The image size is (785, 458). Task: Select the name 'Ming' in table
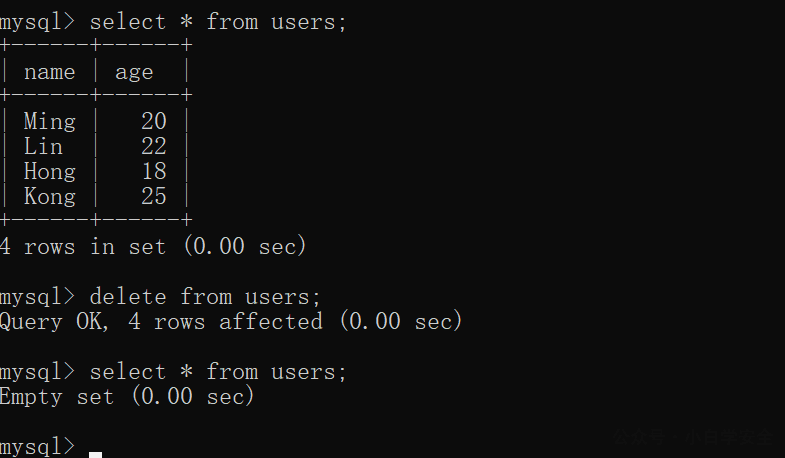pos(50,122)
